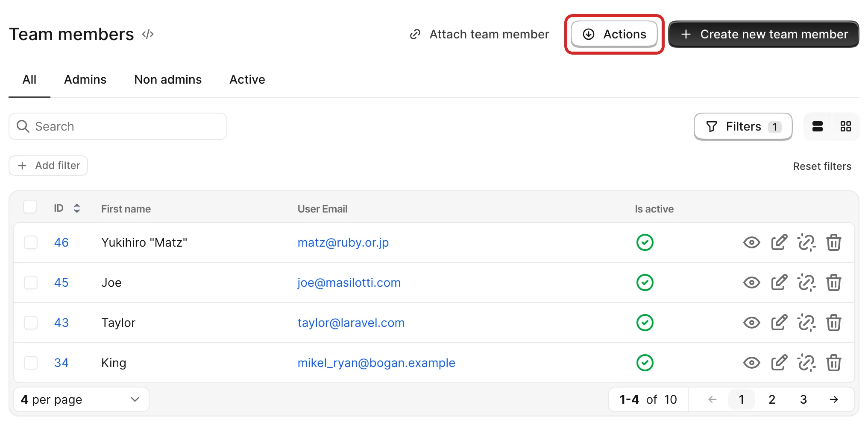Open email taylor@laravel.com link
The image size is (868, 431).
351,323
